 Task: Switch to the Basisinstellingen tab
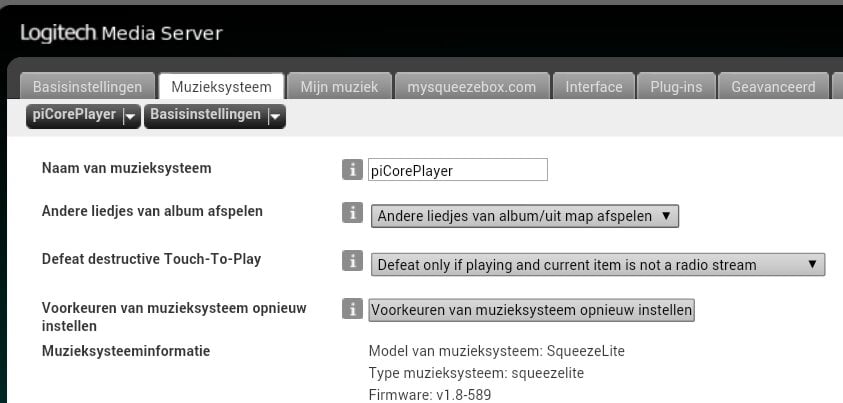click(x=87, y=87)
